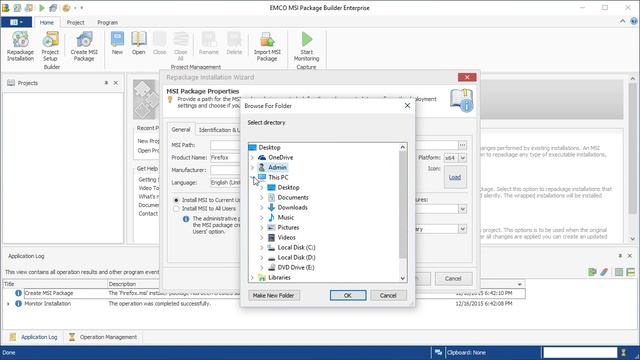
Task: Open the Platform dropdown
Action: pyautogui.click(x=462, y=158)
